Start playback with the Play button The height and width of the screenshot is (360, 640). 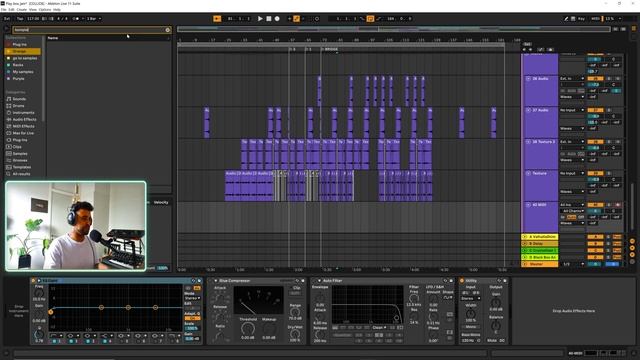click(260, 18)
